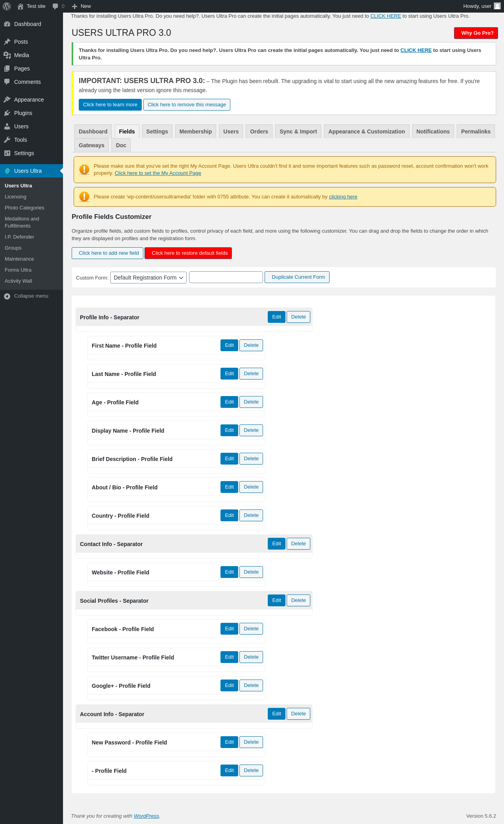Screen dimensions: 504x824
Task: Click the Collapse menu arrow icon
Action: [7, 296]
